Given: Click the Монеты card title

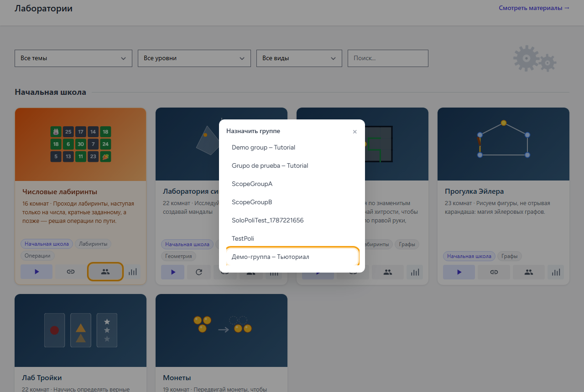Looking at the screenshot, I should 177,378.
